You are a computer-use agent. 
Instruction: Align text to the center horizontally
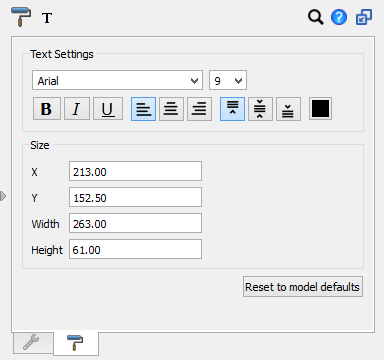tap(171, 109)
